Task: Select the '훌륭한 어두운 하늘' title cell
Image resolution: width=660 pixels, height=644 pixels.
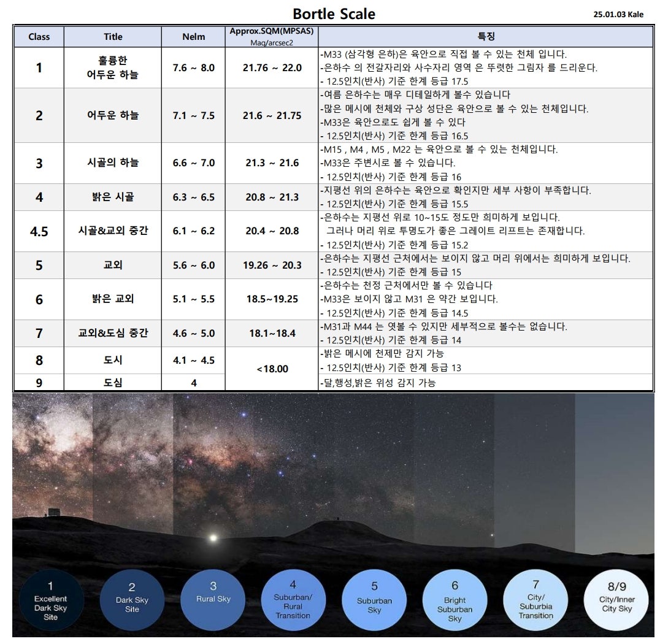Action: [x=113, y=67]
